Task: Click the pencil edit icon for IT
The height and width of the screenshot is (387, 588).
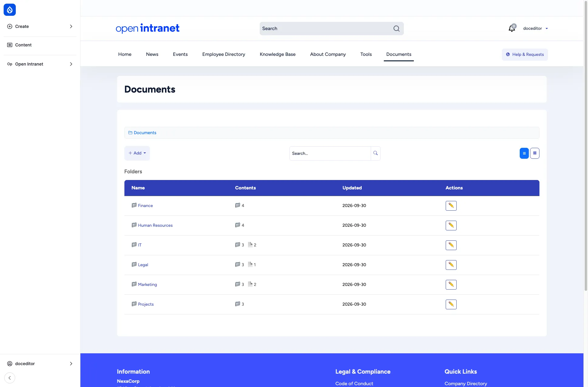Action: (x=451, y=245)
